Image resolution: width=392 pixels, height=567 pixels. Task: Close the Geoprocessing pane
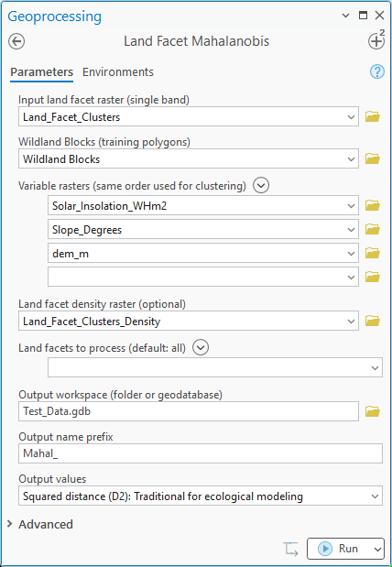(x=379, y=16)
